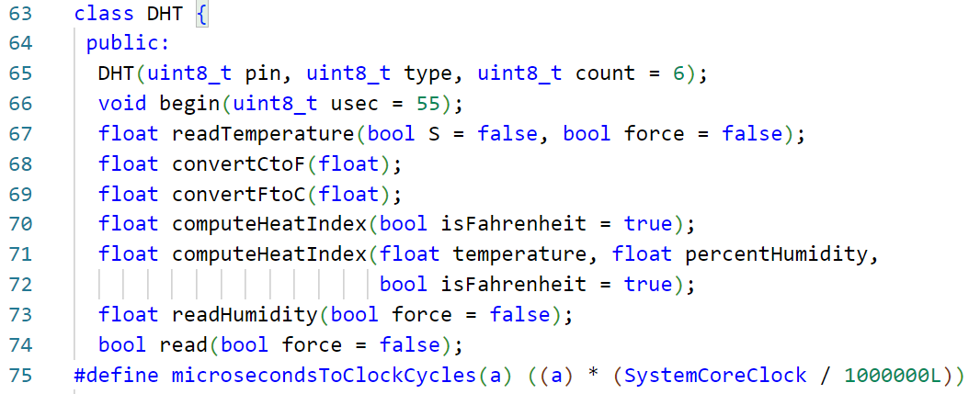Click the 1000000L numeric literal
Screen dimensions: 980x394
tap(893, 376)
